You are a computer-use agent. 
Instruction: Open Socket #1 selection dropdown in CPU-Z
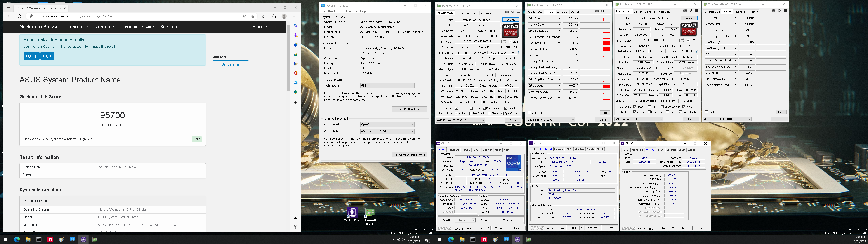pyautogui.click(x=465, y=221)
